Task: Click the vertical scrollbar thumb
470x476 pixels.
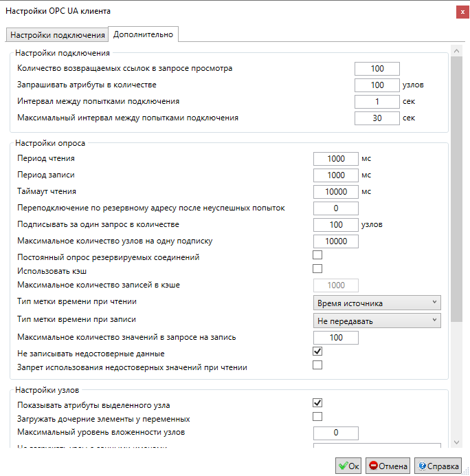Action: (457, 189)
